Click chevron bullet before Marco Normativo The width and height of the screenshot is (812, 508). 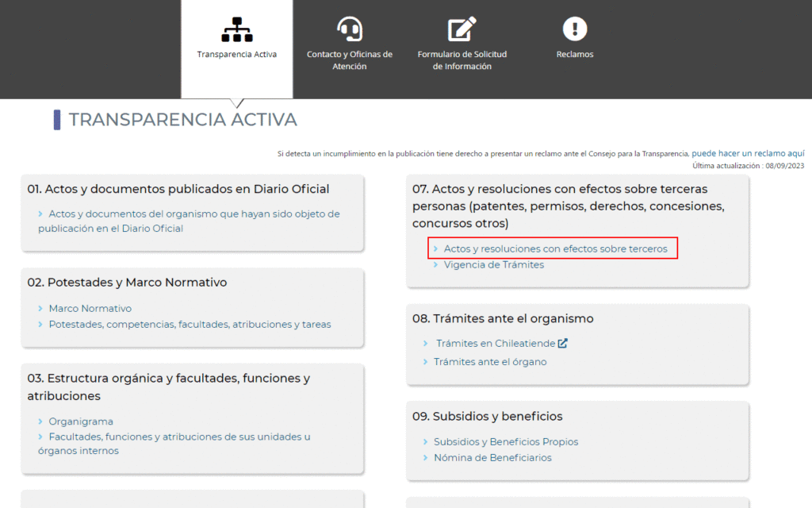40,309
